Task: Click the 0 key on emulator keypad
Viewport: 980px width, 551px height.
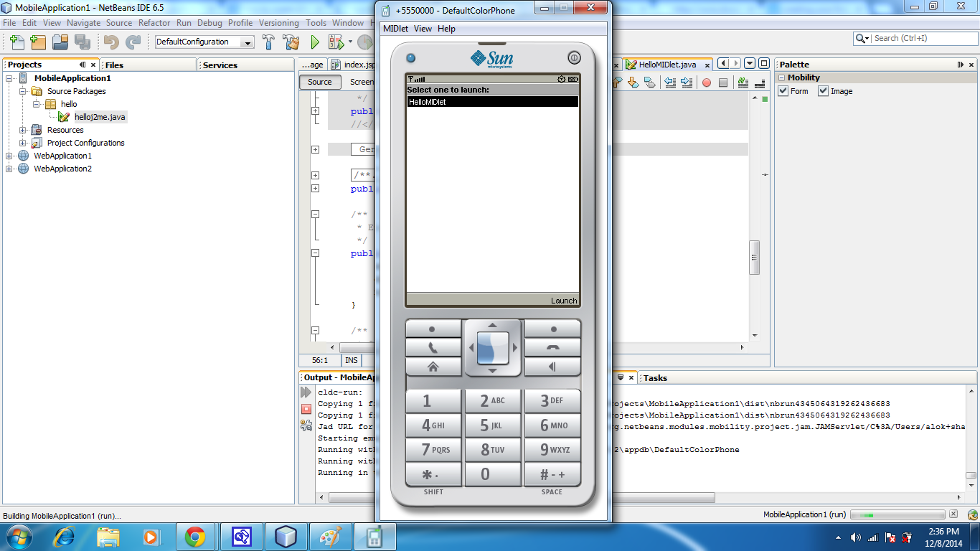Action: click(493, 474)
